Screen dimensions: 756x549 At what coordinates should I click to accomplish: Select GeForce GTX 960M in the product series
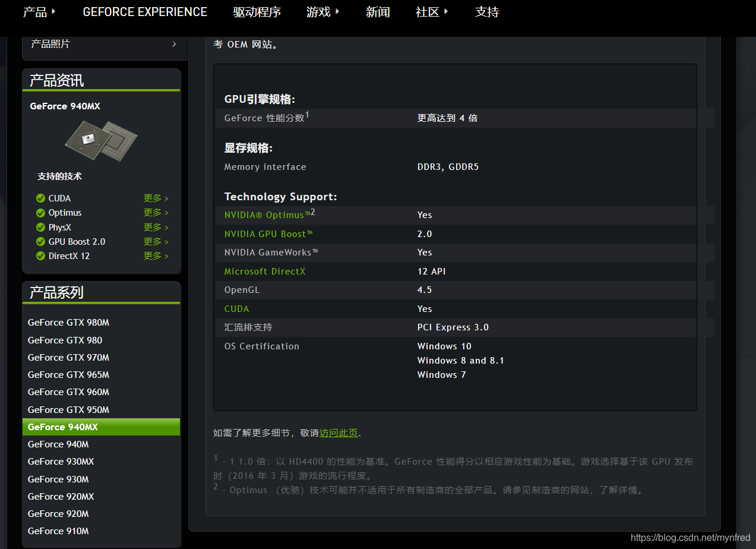68,392
